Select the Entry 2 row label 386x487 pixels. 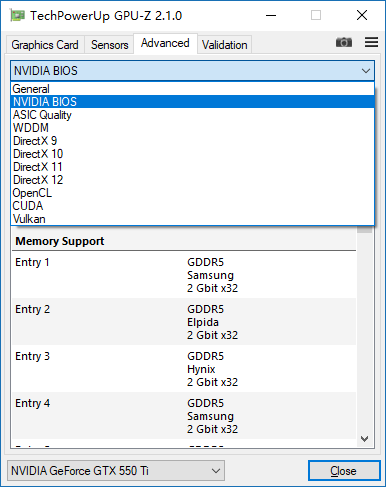[33, 309]
